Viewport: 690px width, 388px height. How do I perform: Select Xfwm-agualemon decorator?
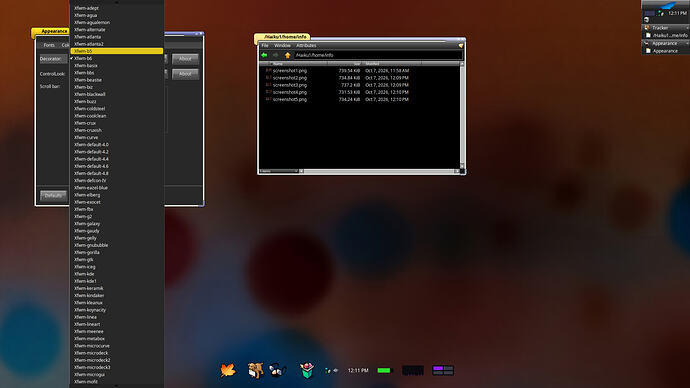117,22
